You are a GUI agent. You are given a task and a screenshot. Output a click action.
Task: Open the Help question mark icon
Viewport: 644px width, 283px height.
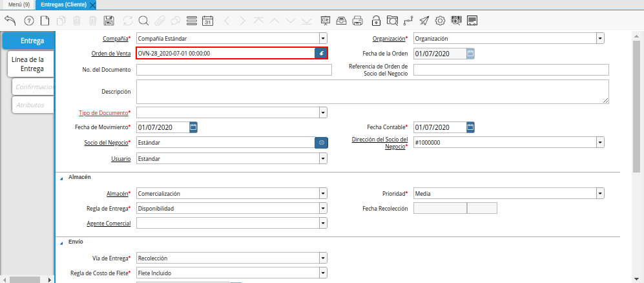tap(29, 21)
